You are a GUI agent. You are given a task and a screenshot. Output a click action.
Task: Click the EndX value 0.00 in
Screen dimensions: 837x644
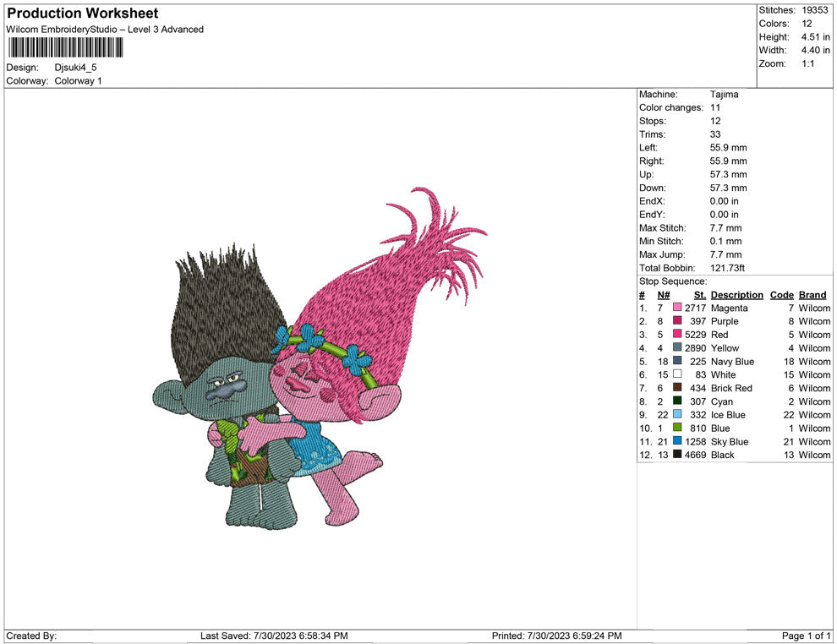(x=724, y=201)
